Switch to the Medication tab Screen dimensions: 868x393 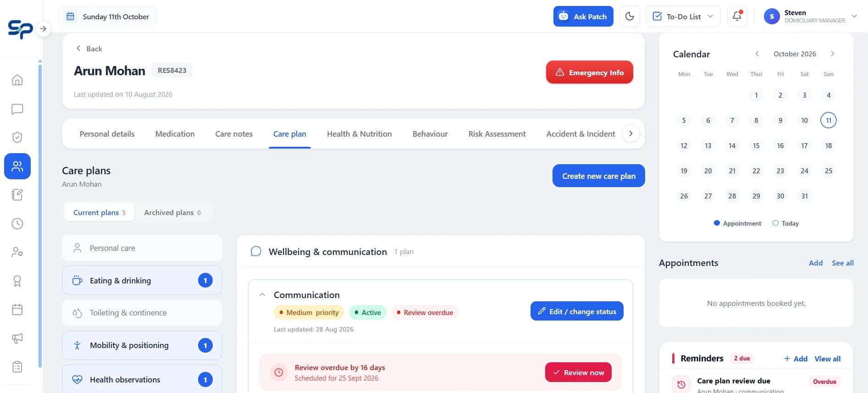click(x=175, y=134)
